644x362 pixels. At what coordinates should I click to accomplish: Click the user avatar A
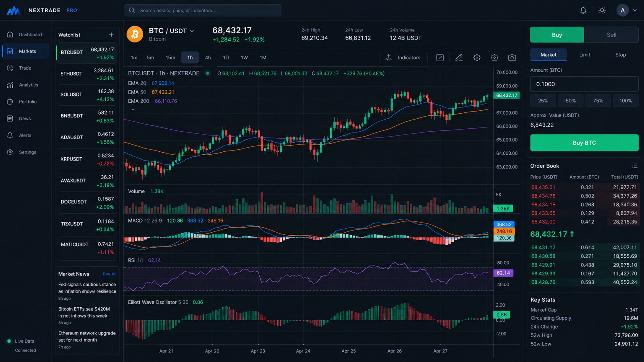(x=623, y=10)
